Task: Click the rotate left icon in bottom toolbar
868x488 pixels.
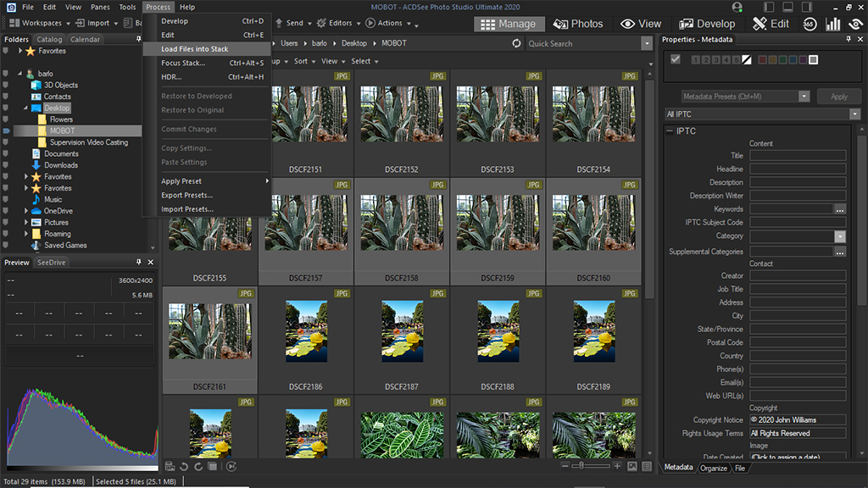Action: click(184, 466)
